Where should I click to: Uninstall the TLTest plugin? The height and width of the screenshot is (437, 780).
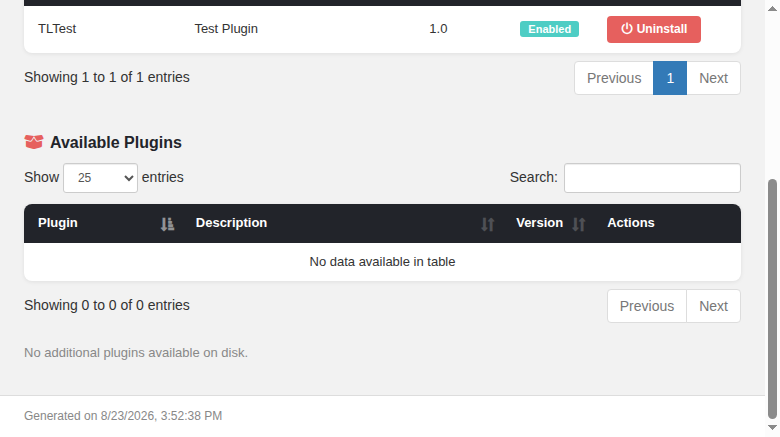click(x=654, y=29)
